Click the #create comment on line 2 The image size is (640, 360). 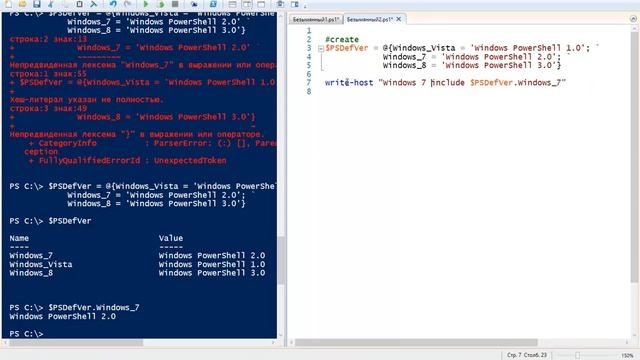(x=342, y=40)
